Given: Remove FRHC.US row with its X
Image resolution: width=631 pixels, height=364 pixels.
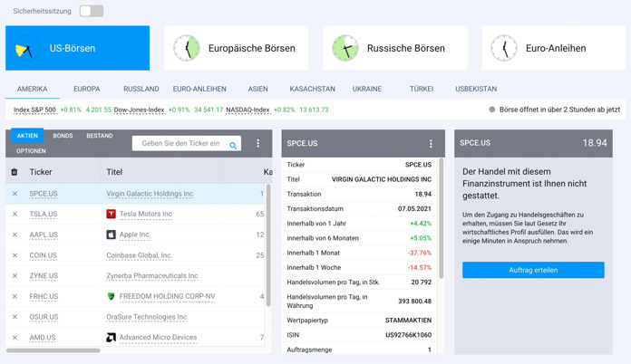Looking at the screenshot, I should tap(15, 296).
